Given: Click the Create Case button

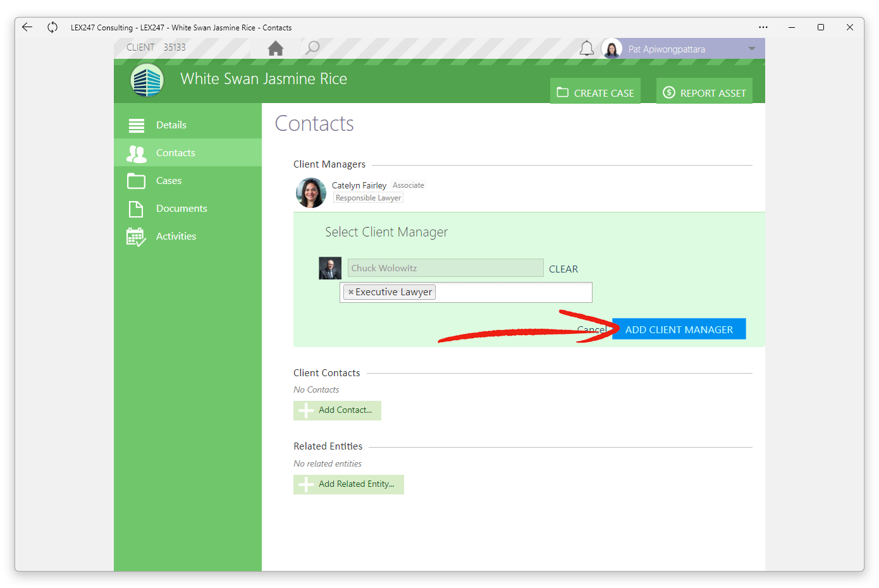Looking at the screenshot, I should [x=595, y=91].
